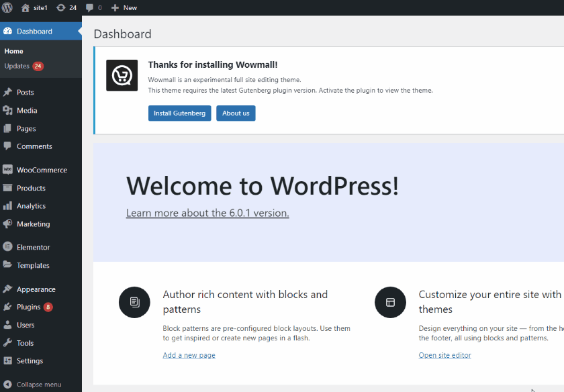This screenshot has width=564, height=392.
Task: Click the Welcome to WordPress heading
Action: [x=263, y=187]
